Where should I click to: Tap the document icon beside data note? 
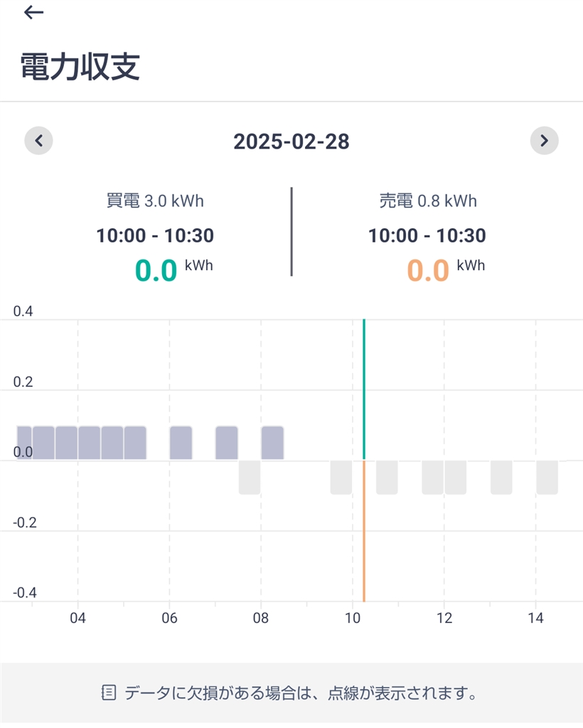109,692
